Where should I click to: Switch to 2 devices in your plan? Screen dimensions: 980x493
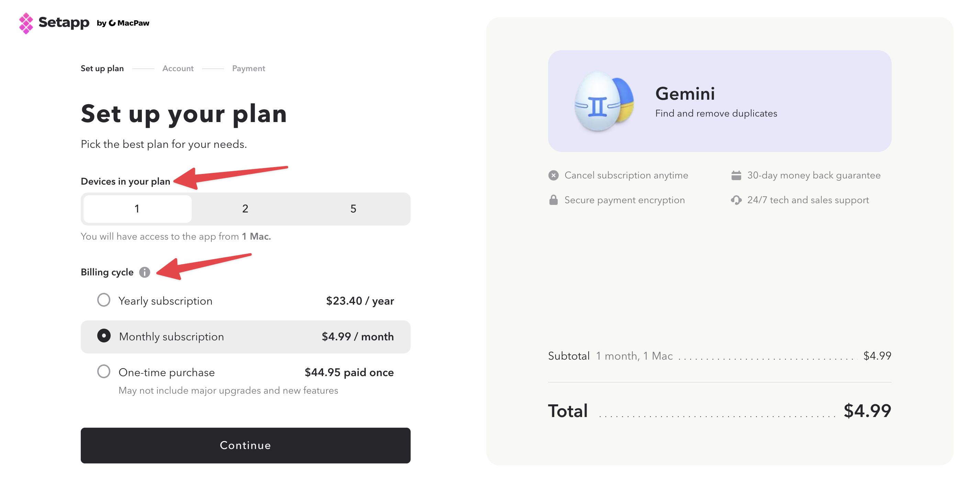pyautogui.click(x=245, y=209)
